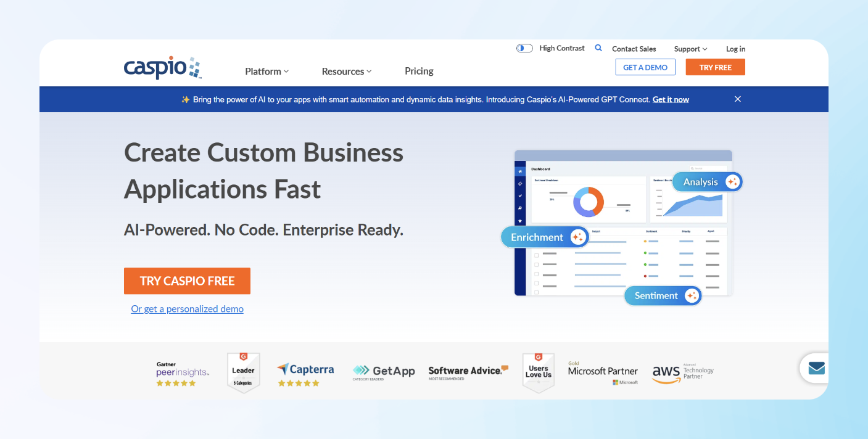Click the Log in link
The height and width of the screenshot is (439, 868).
pyautogui.click(x=735, y=49)
